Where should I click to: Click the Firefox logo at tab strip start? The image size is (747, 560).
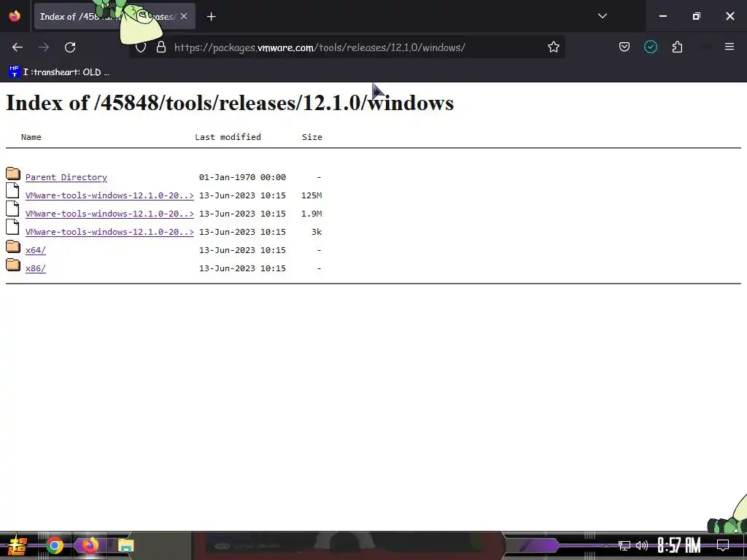[15, 16]
